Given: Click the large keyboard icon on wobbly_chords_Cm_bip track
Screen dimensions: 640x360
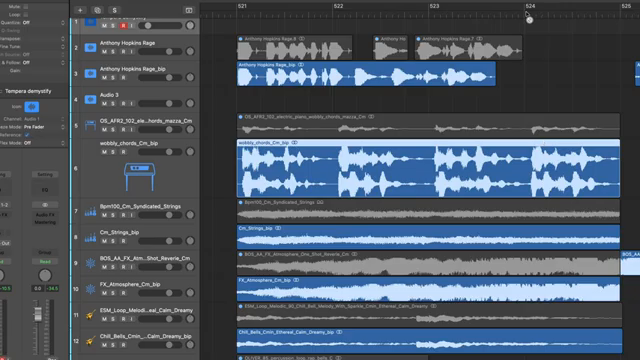Looking at the screenshot, I should [x=139, y=176].
